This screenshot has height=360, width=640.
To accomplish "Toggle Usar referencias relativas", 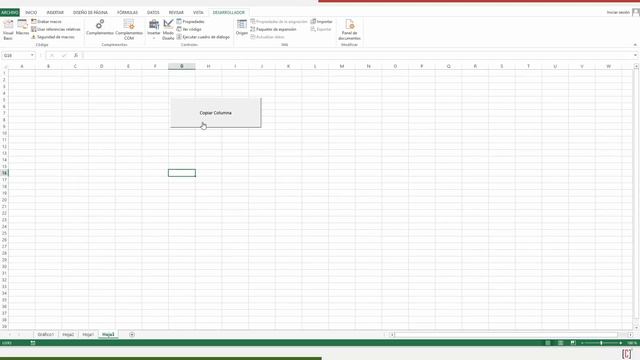I will click(56, 29).
